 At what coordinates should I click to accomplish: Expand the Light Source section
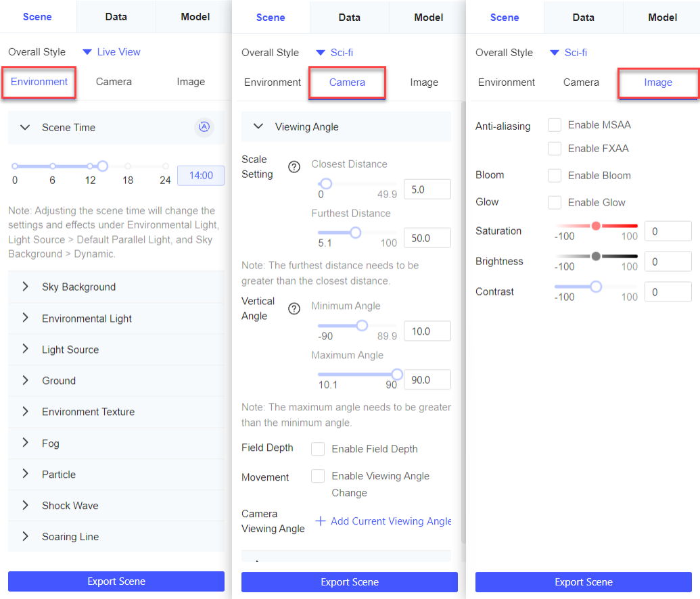116,350
